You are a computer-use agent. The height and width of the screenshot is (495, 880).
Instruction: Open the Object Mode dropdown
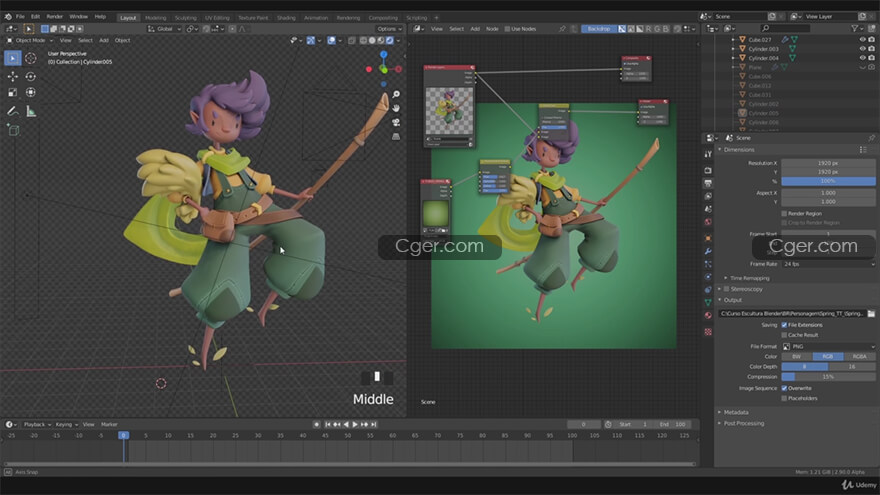(x=29, y=40)
